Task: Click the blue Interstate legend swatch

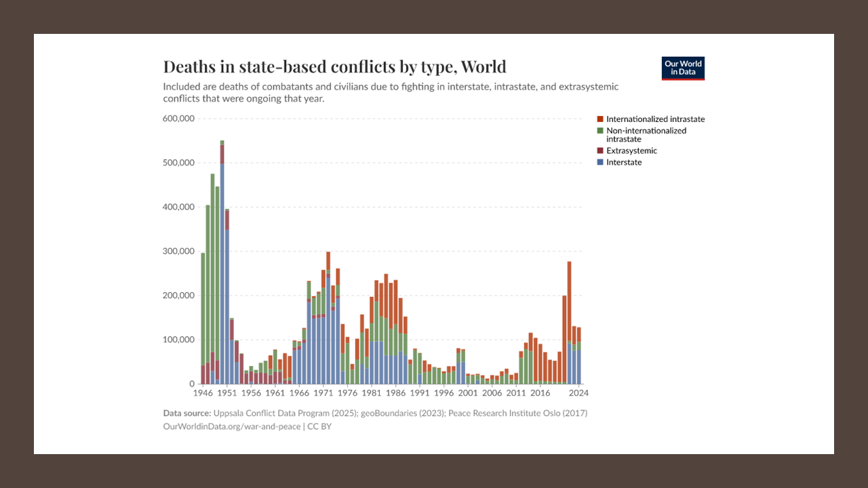Action: pyautogui.click(x=599, y=163)
